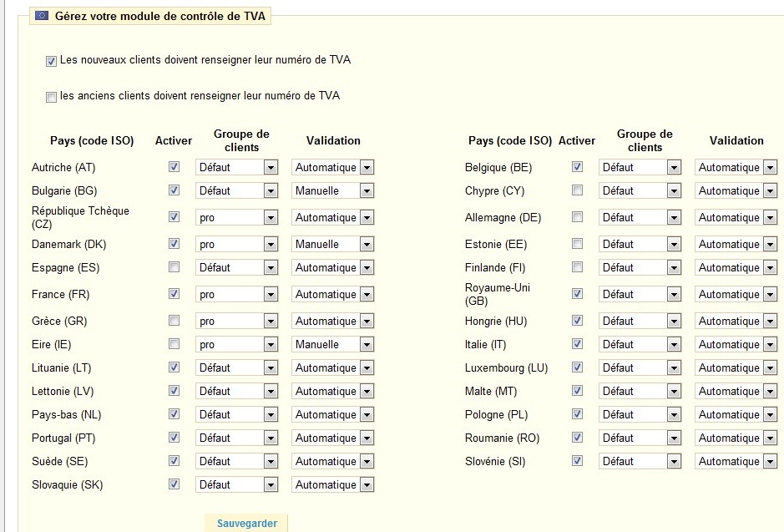The width and height of the screenshot is (784, 532).
Task: Enable the Finlande (FI) checkbox
Action: coord(577,267)
